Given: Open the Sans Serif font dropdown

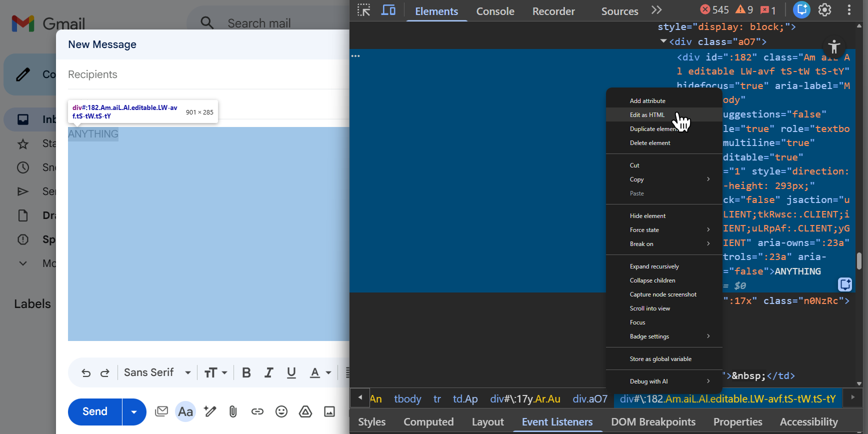Looking at the screenshot, I should pyautogui.click(x=157, y=372).
